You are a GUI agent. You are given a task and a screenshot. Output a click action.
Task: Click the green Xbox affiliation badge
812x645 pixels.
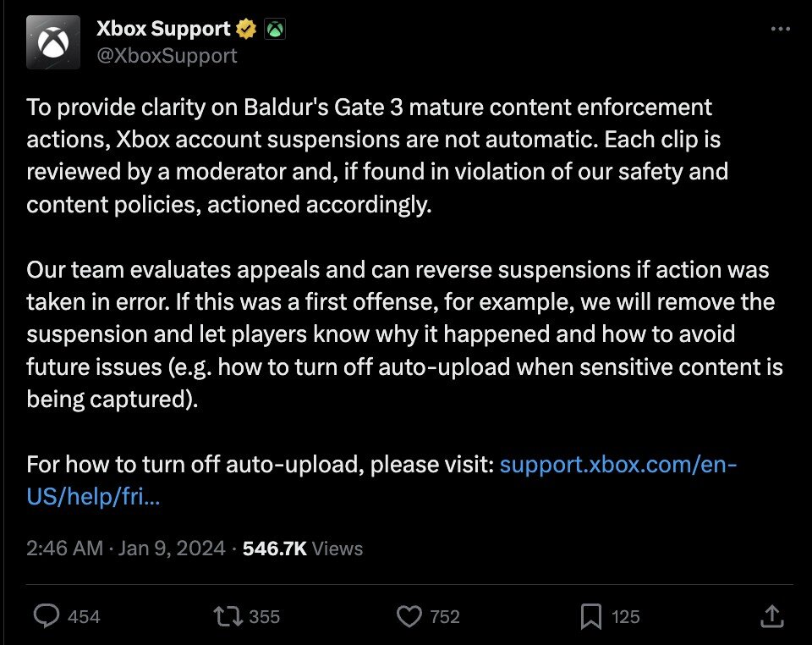[275, 30]
